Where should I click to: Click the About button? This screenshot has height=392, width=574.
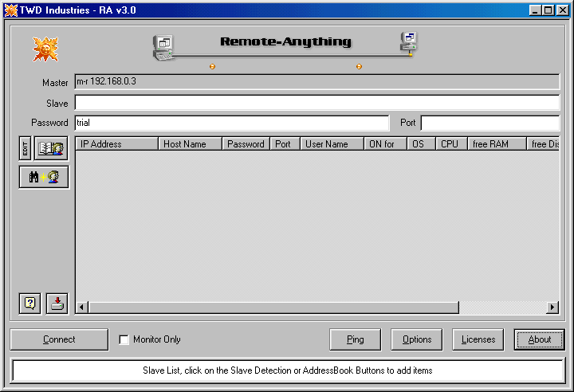coord(539,339)
